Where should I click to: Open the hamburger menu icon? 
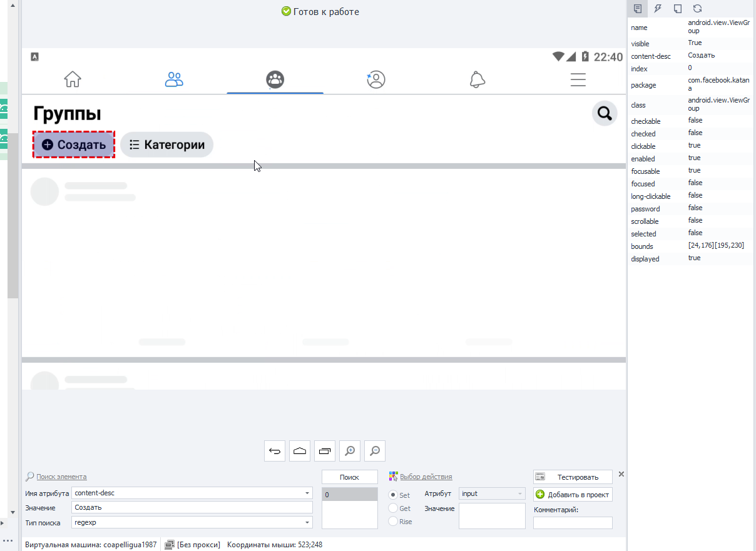pos(578,79)
